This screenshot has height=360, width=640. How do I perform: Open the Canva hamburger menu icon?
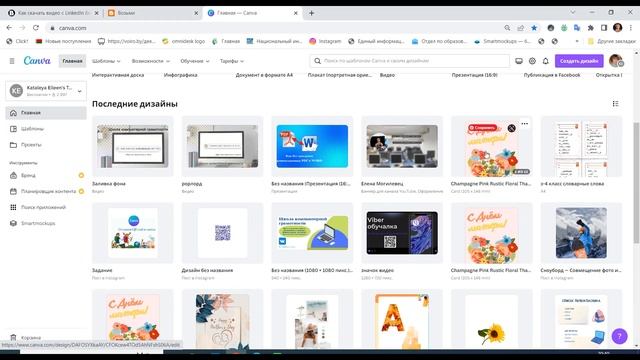pos(12,61)
